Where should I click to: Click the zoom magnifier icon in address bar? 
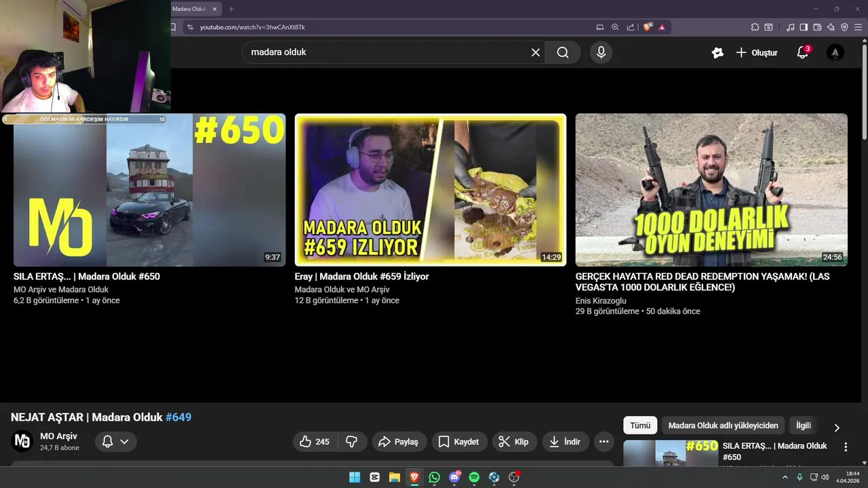click(615, 27)
